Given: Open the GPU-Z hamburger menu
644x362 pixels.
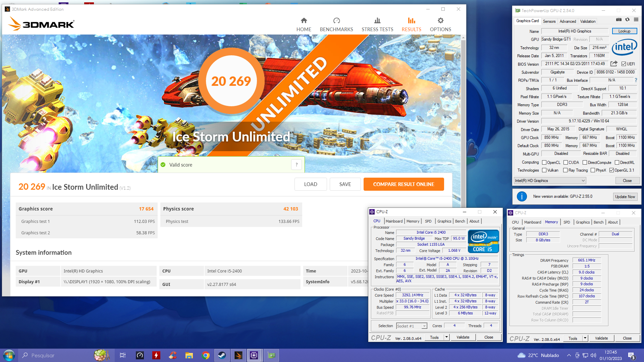Looking at the screenshot, I should click(636, 20).
